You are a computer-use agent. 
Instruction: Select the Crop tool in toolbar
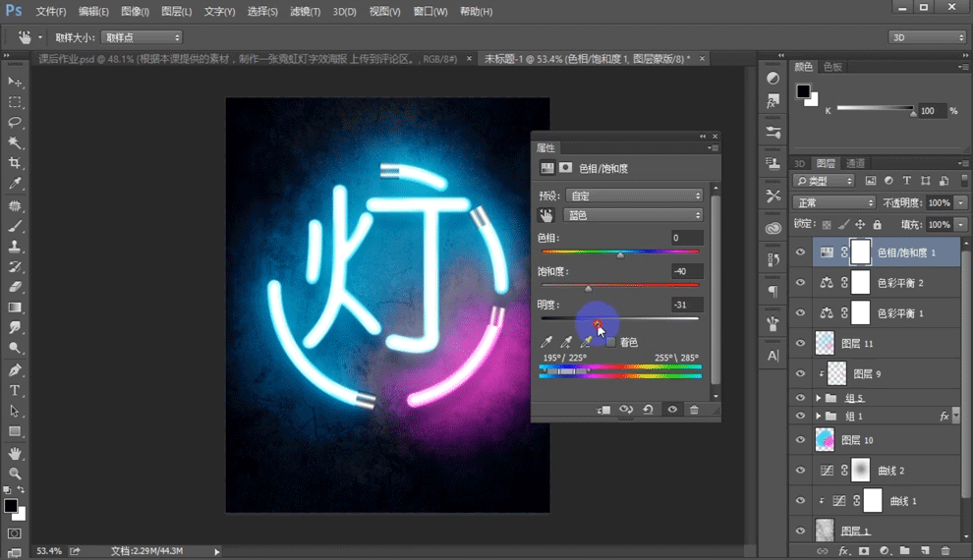(x=15, y=163)
